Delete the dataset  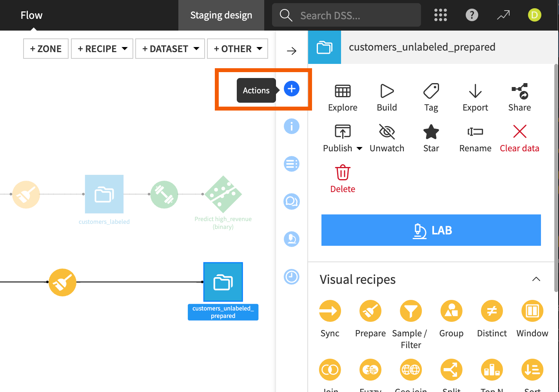(x=343, y=179)
